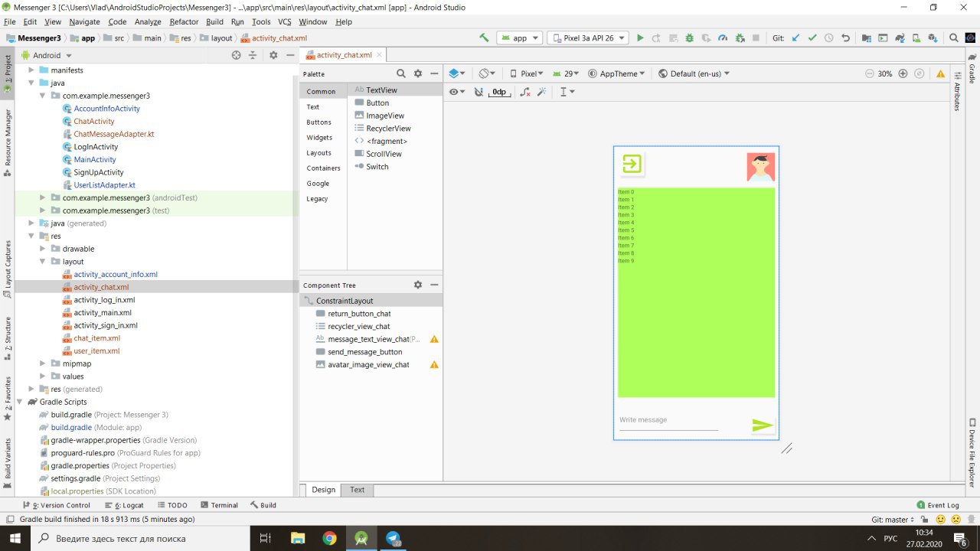
Task: Click the res breadcrumb in navigation bar
Action: [181, 37]
